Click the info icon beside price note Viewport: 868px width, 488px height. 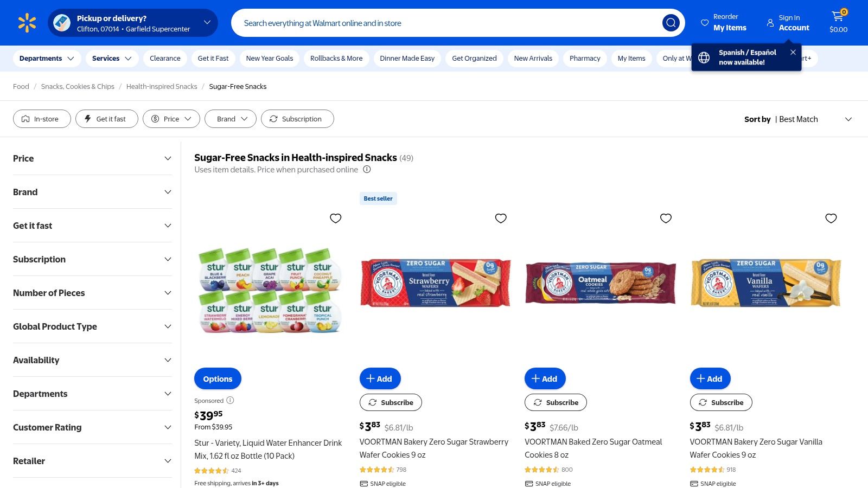coord(367,169)
